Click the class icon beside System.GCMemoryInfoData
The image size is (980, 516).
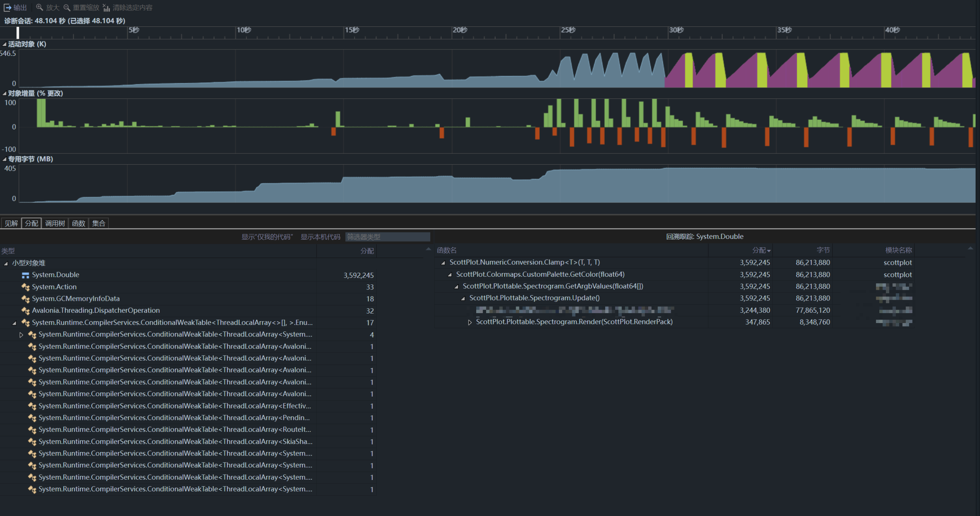(26, 299)
